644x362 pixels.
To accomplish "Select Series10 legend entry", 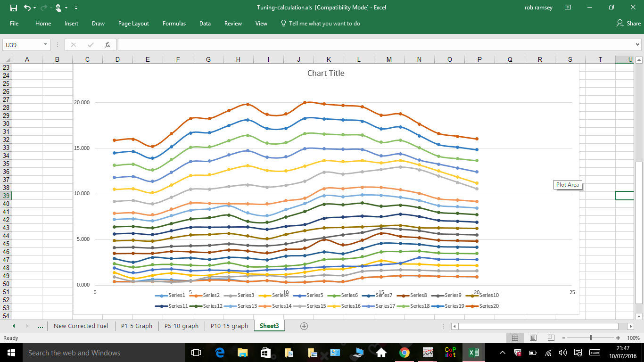I will 482,295.
